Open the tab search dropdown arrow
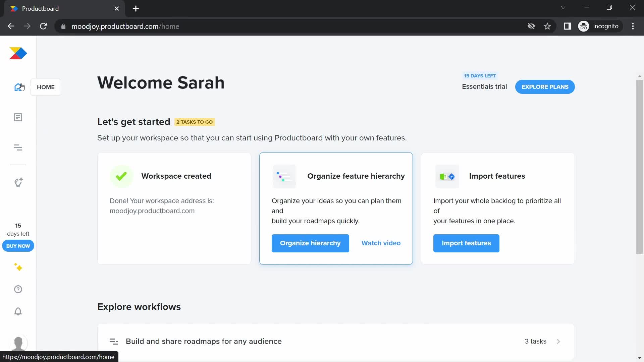Image resolution: width=644 pixels, height=362 pixels. coord(563,7)
